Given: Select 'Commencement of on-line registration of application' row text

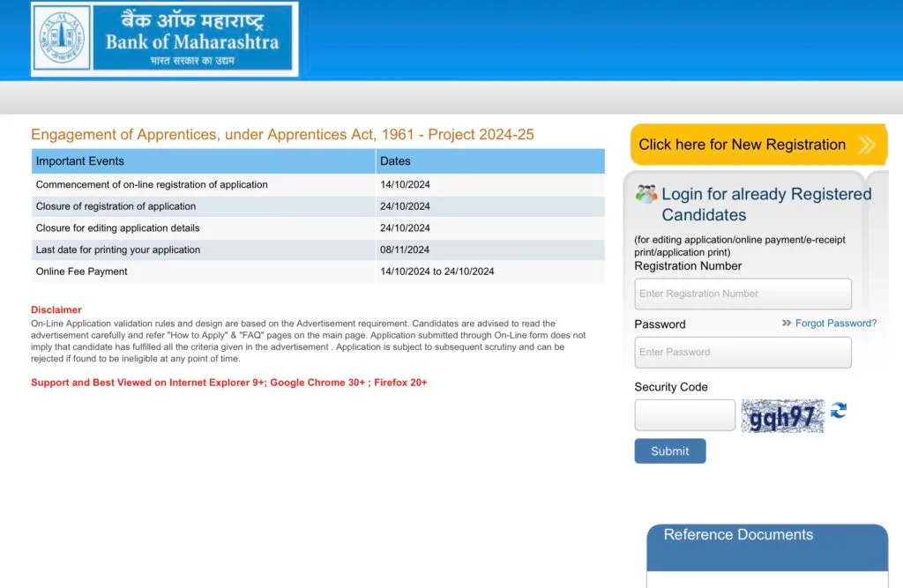Looking at the screenshot, I should point(152,184).
